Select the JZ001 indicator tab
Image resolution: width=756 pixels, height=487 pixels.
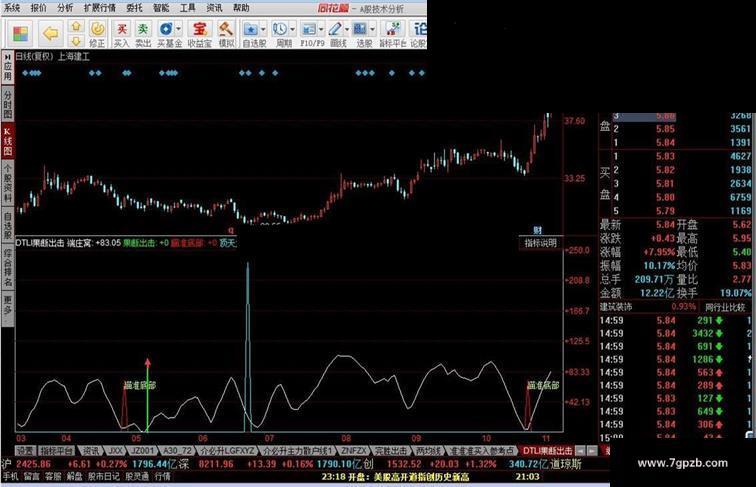142,450
